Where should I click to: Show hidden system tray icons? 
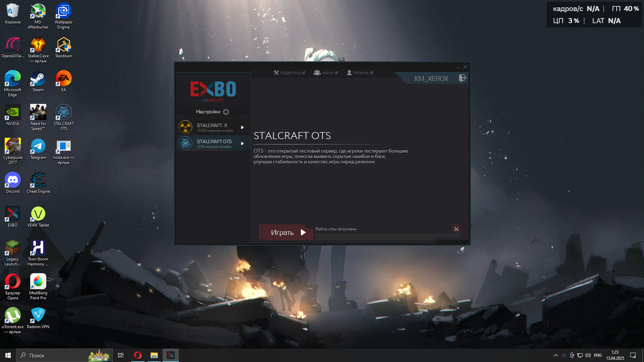coord(556,355)
